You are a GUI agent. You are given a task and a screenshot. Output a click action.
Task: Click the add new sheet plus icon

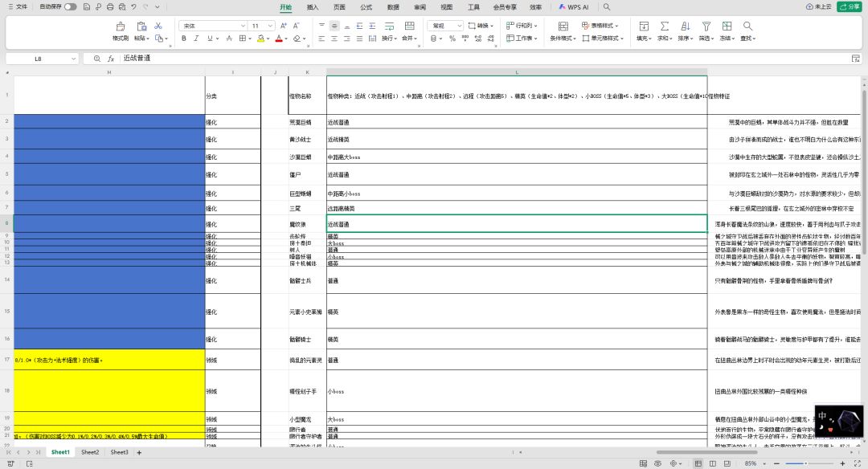pos(139,452)
